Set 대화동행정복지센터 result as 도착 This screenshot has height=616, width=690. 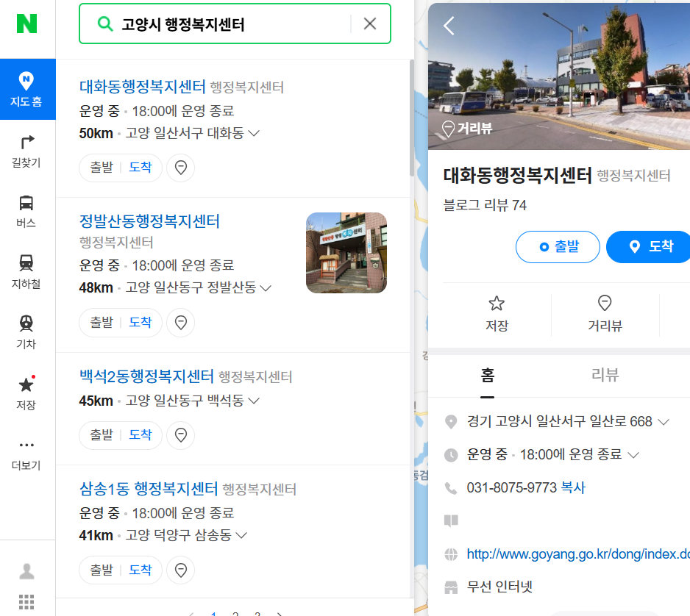coord(141,168)
